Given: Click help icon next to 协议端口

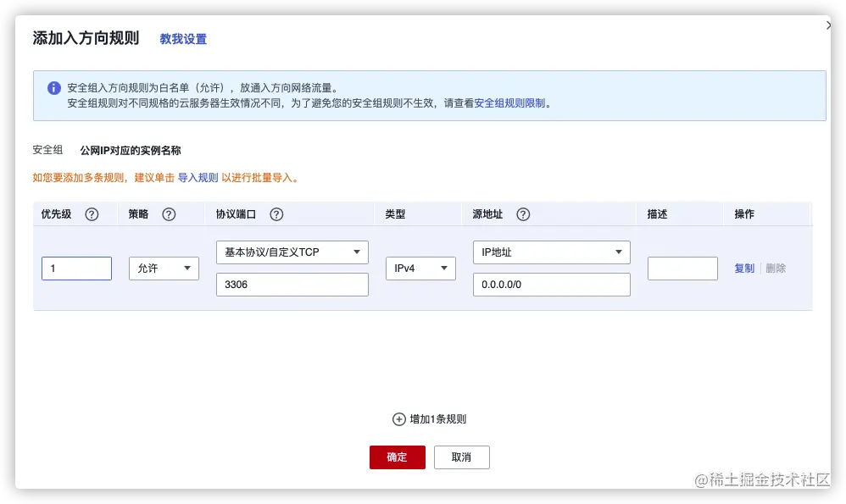Looking at the screenshot, I should click(x=276, y=214).
